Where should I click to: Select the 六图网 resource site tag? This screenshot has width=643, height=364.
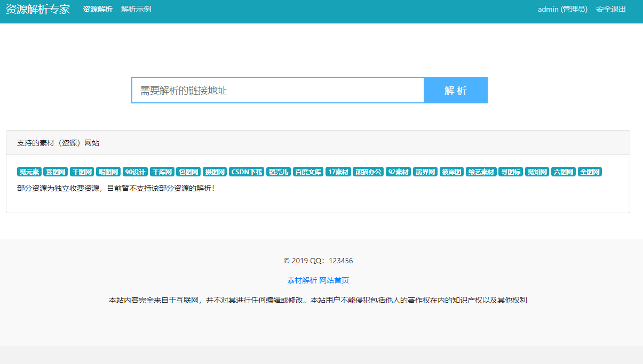pyautogui.click(x=563, y=172)
